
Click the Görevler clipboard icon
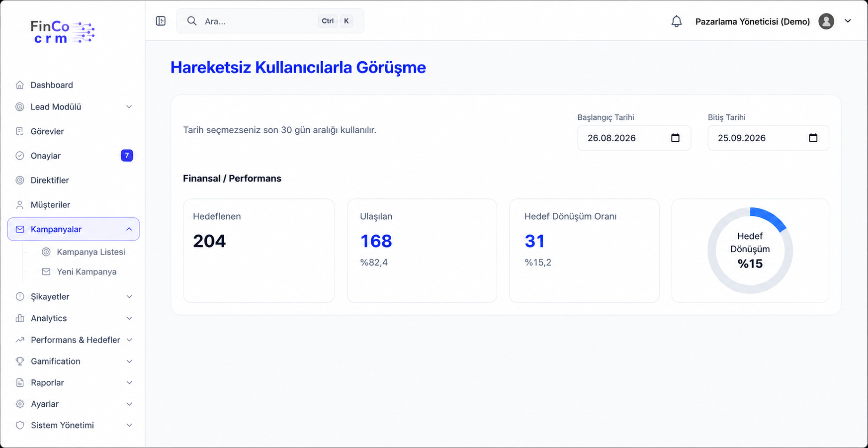point(20,131)
